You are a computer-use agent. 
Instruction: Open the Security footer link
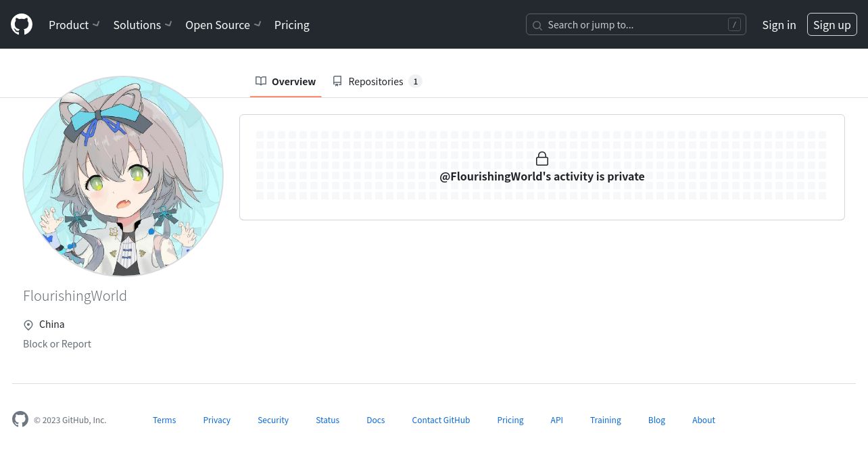coord(273,420)
